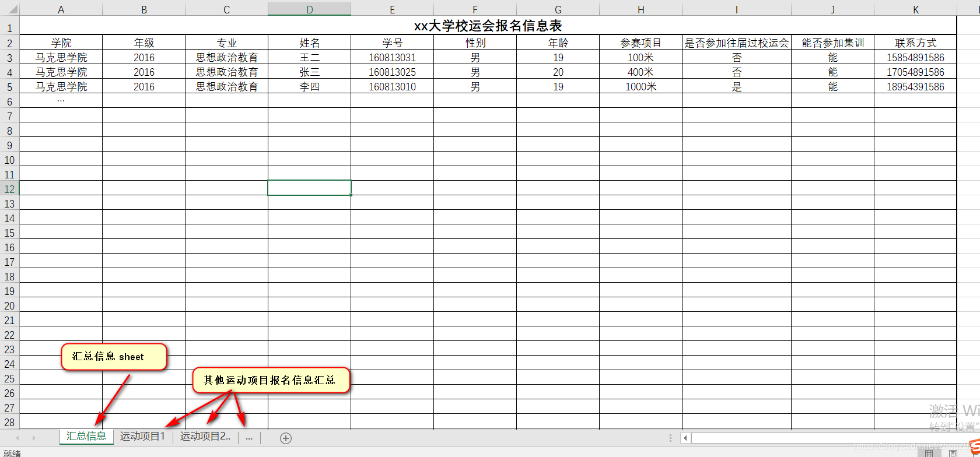Image resolution: width=980 pixels, height=457 pixels.
Task: Click the ... more sheets tab
Action: (249, 437)
